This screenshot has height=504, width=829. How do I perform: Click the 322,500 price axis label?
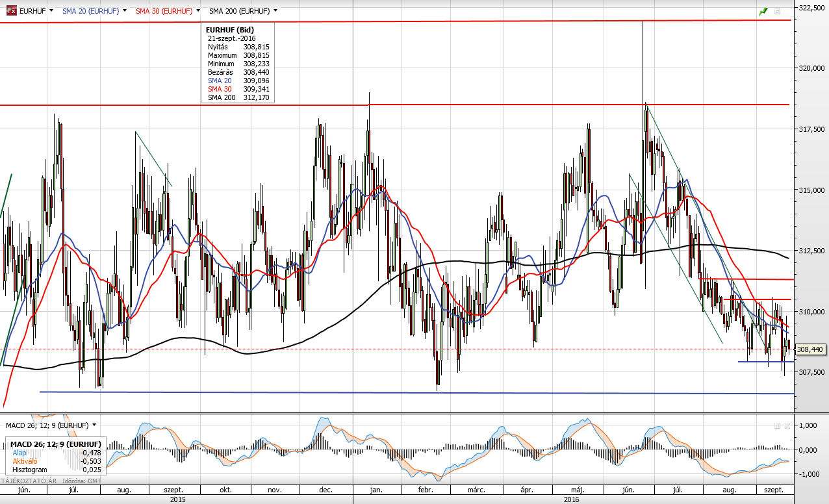coord(811,8)
